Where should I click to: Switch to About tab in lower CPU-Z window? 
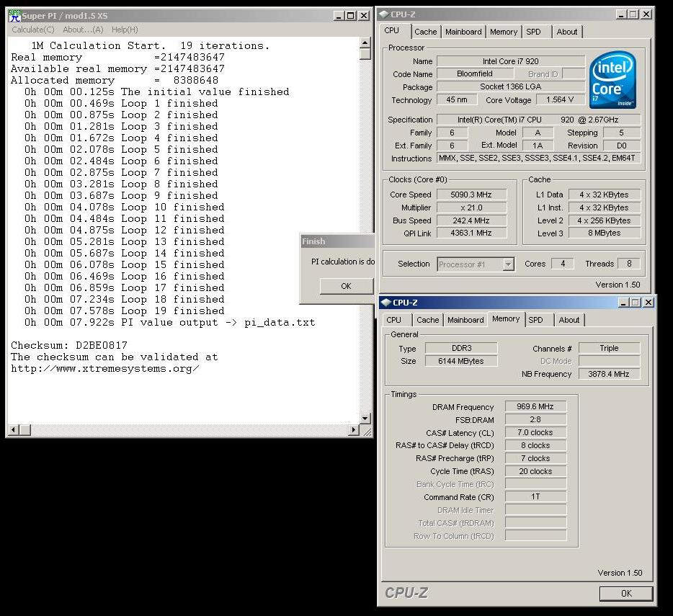pyautogui.click(x=569, y=320)
